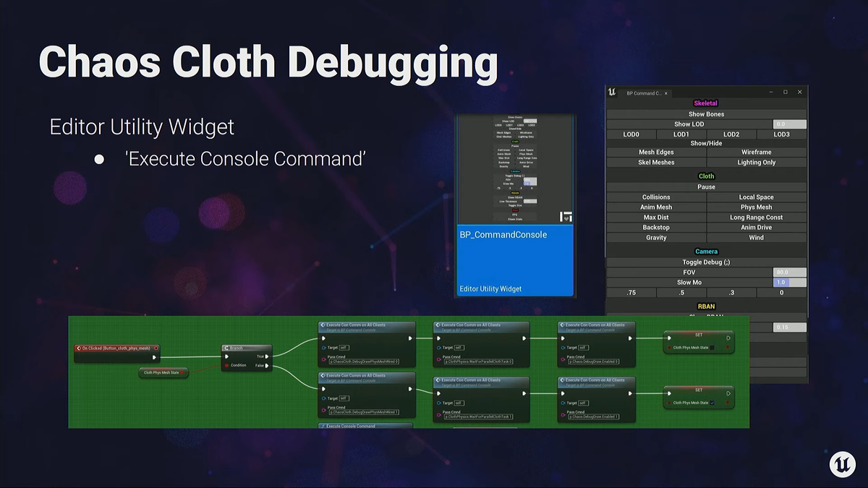Click the Pass Cmnd pin of the DebugDraw.Enabled 0 node
The image size is (868, 488).
(563, 359)
